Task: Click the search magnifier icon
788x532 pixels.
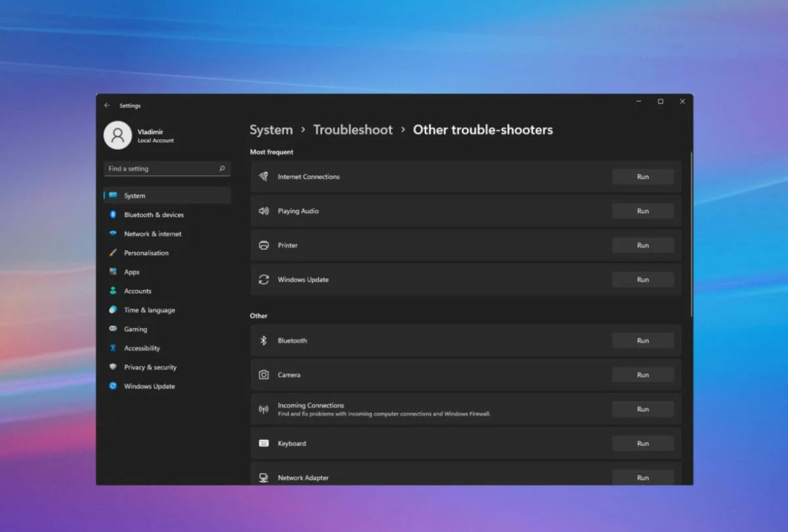Action: point(222,169)
